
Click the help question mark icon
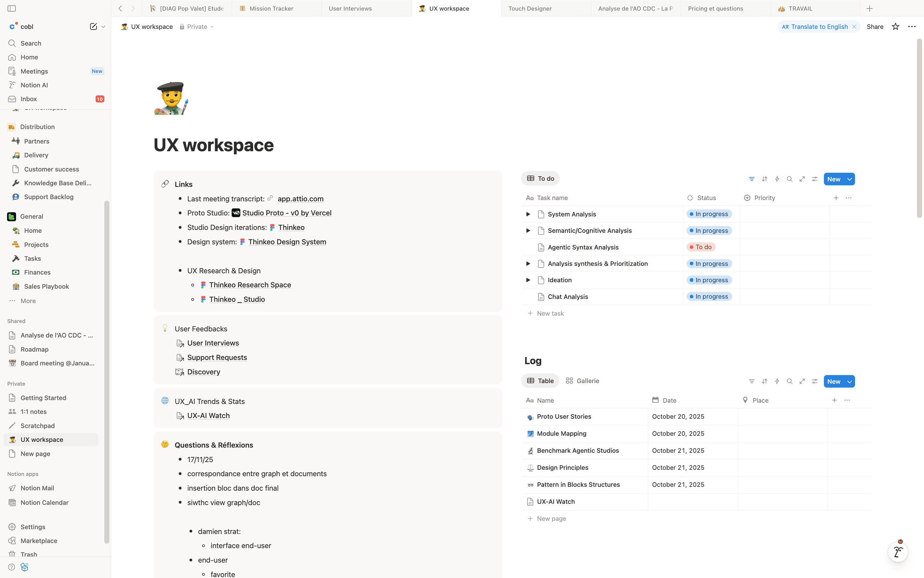click(x=12, y=567)
